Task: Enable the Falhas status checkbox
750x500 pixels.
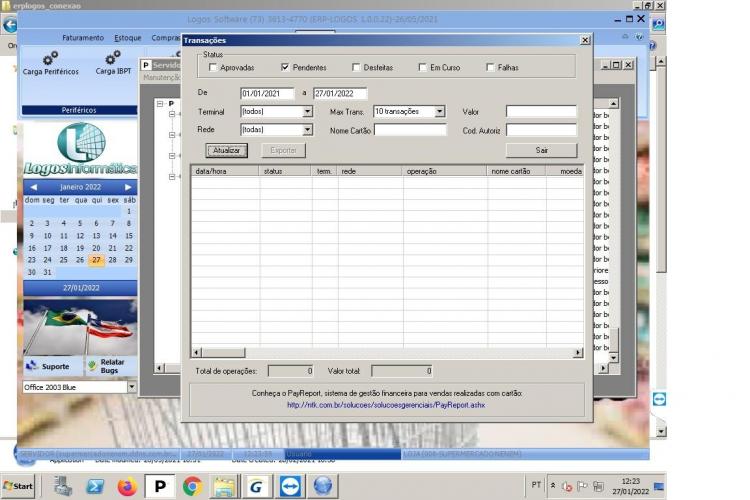Action: [x=490, y=67]
